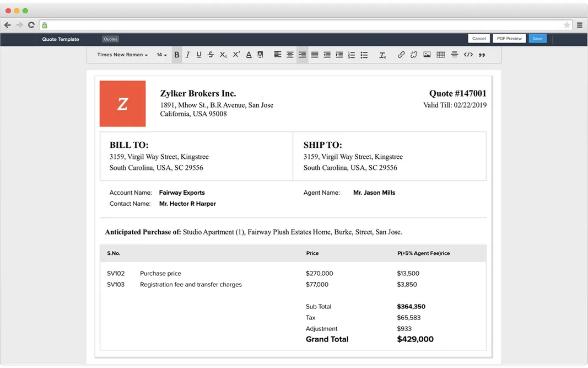Select the subscript option
The image size is (588, 368).
pos(223,55)
